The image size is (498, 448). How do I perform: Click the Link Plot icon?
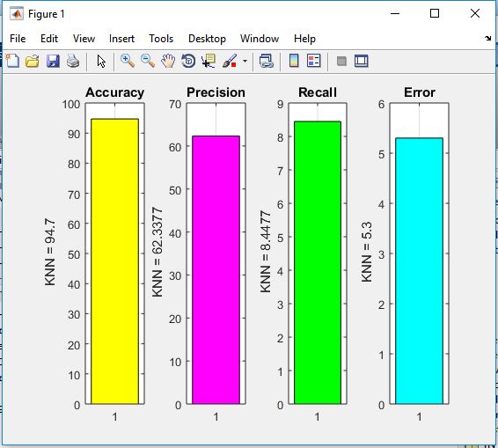(x=266, y=61)
